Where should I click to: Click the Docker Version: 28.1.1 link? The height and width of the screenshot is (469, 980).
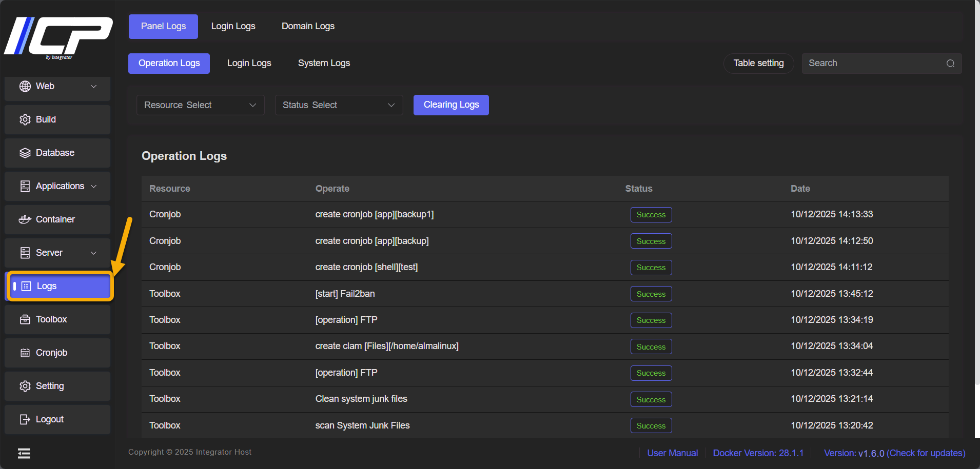[758, 453]
